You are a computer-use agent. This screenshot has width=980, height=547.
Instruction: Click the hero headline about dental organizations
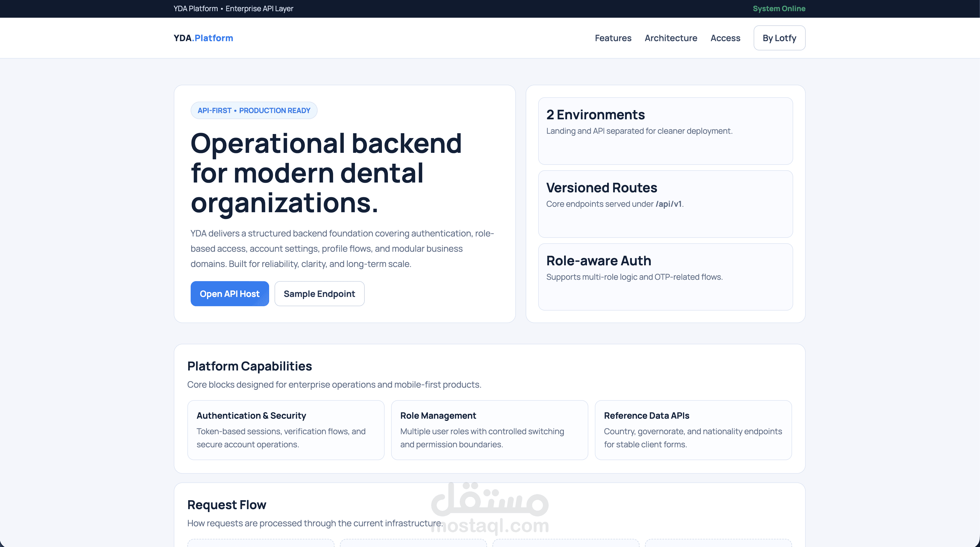[326, 173]
